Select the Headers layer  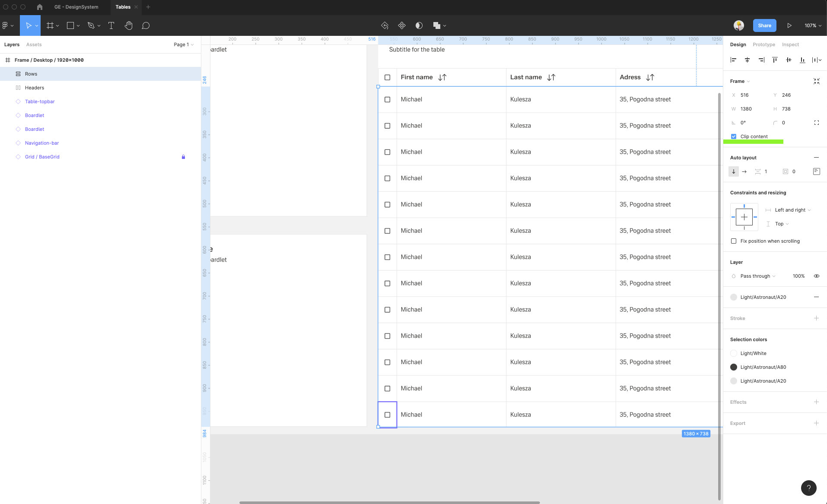tap(35, 88)
